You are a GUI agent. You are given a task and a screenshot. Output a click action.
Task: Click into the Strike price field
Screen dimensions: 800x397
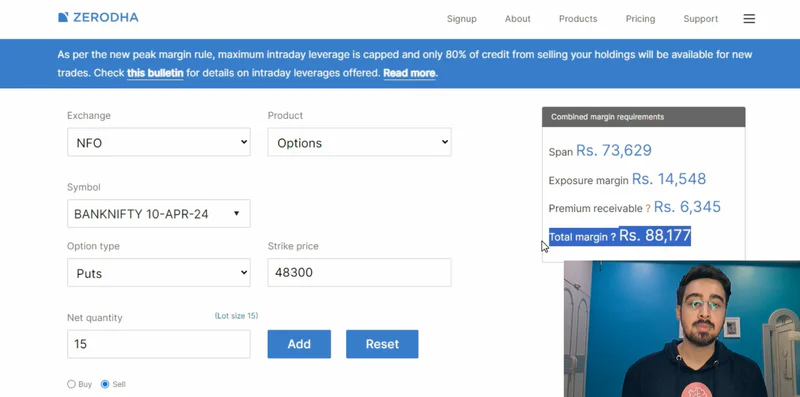(359, 272)
